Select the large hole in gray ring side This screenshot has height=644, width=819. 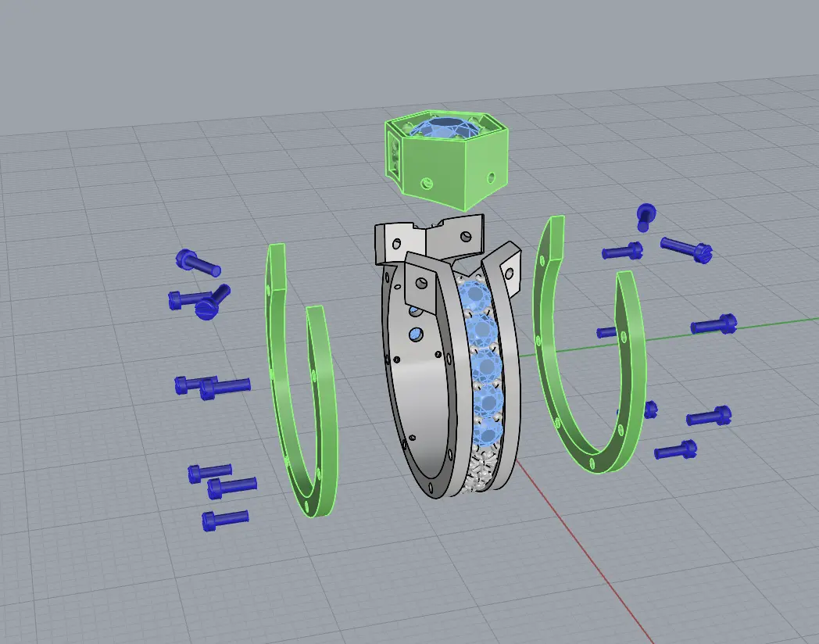(415, 335)
